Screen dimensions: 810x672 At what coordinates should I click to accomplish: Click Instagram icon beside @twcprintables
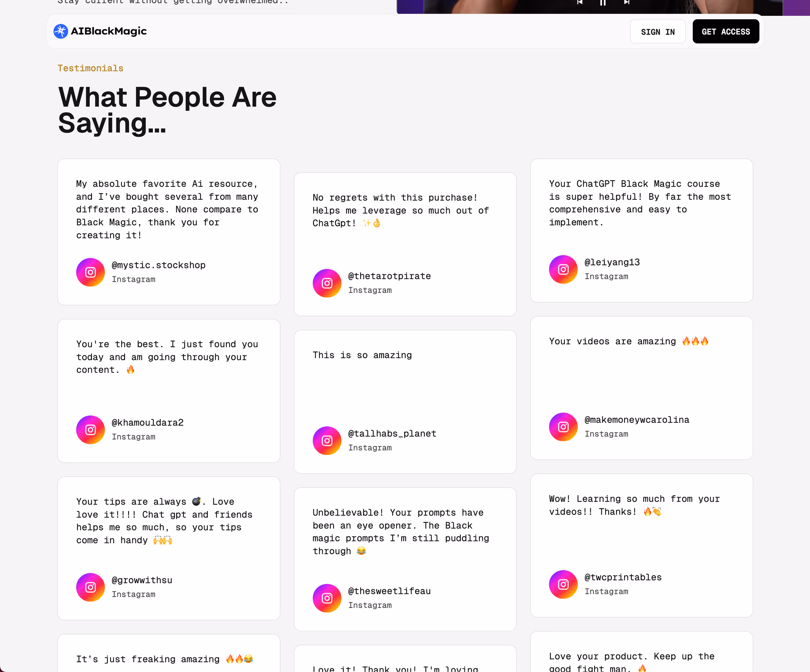click(563, 584)
